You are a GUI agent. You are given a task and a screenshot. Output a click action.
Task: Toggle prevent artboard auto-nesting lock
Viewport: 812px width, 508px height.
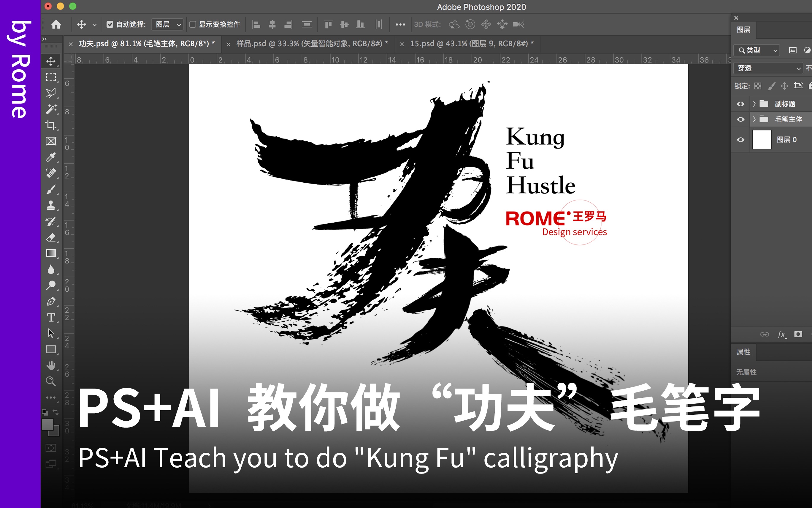pos(798,86)
